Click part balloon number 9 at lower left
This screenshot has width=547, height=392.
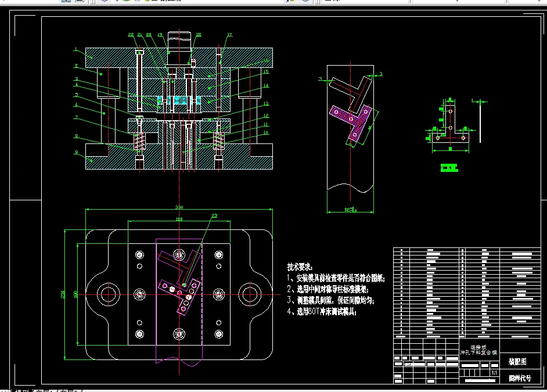pyautogui.click(x=77, y=152)
